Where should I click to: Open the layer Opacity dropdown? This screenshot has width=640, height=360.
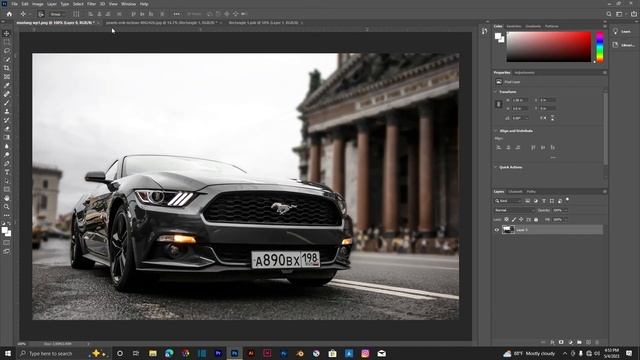(566, 210)
